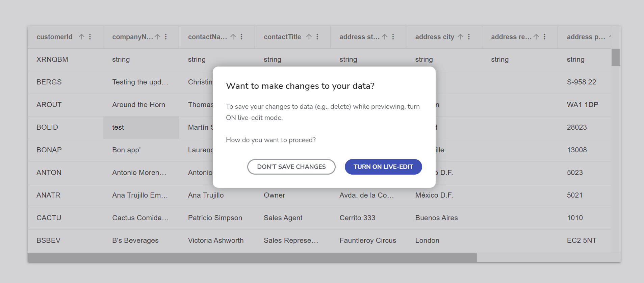644x283 pixels.
Task: Open customerId column options menu
Action: pos(90,37)
